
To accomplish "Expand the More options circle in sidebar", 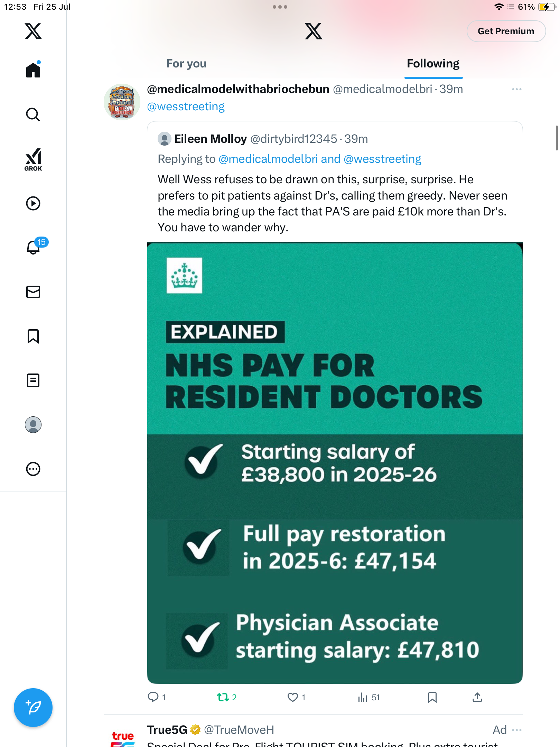I will 33,469.
